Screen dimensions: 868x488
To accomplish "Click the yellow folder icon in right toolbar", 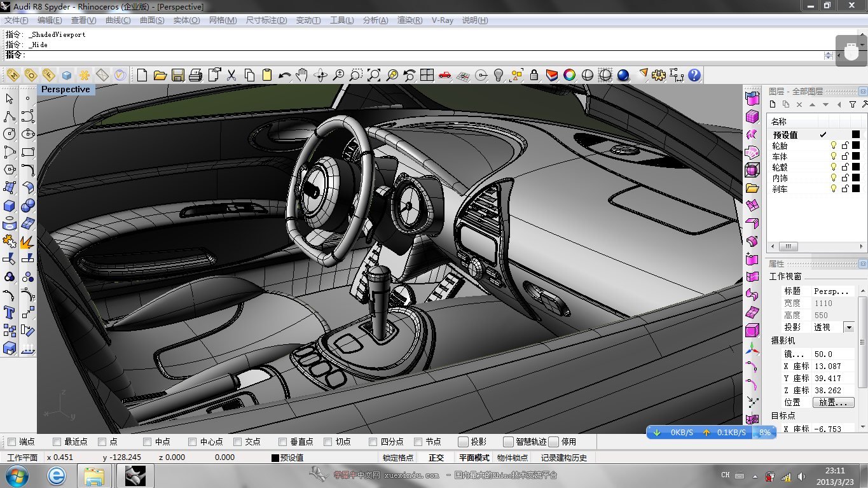I will [x=752, y=188].
